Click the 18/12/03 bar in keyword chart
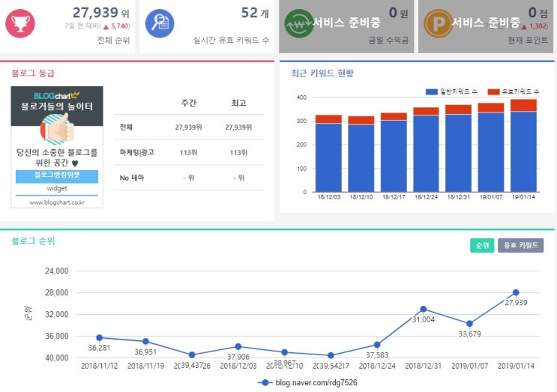The width and height of the screenshot is (557, 392). coord(328,154)
